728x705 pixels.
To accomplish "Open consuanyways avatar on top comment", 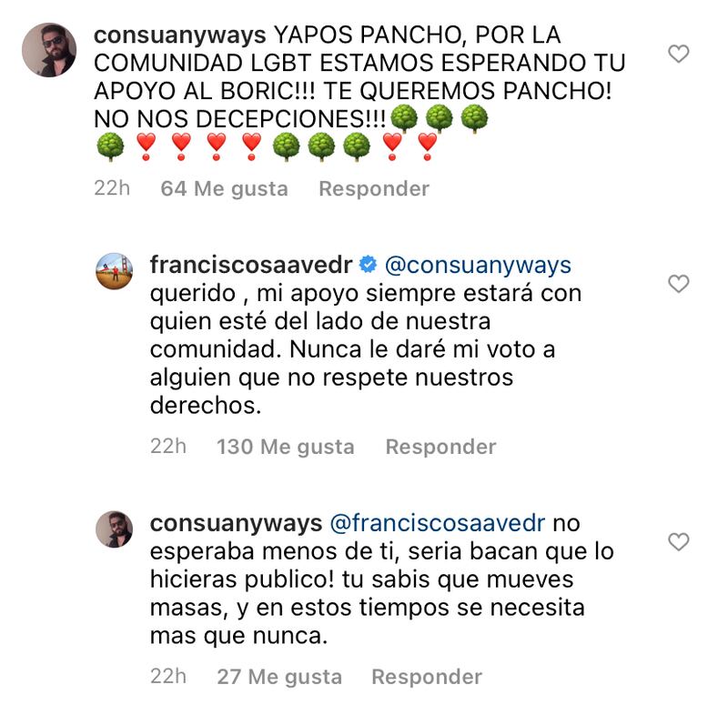I will coord(49,50).
